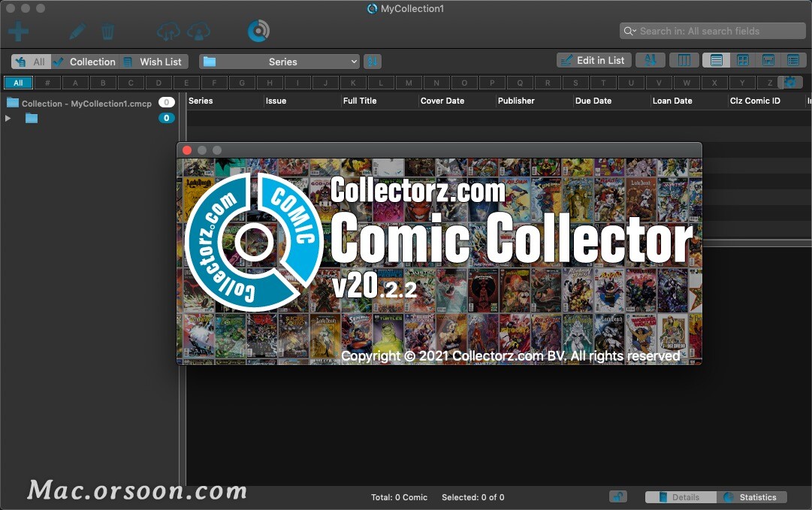Switch to List view icon
This screenshot has width=812, height=510.
(716, 60)
